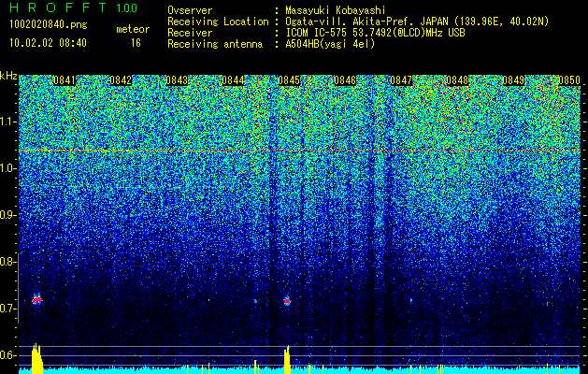The width and height of the screenshot is (588, 374).
Task: Click the 0.8 frequency axis label
Action: [8, 262]
